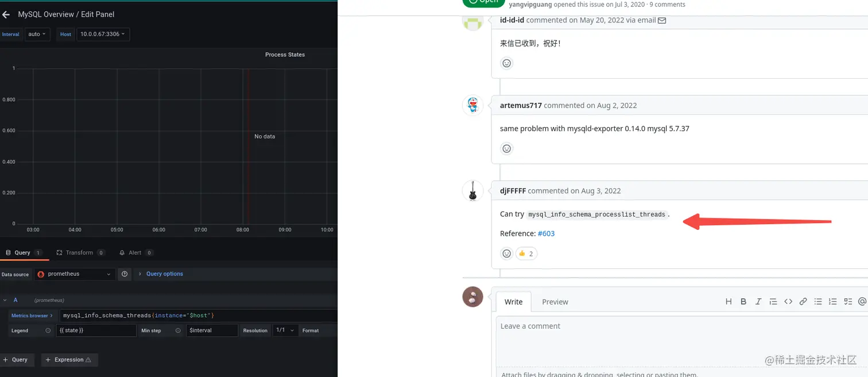
Task: Open the djFFFFF user profile link
Action: [513, 191]
